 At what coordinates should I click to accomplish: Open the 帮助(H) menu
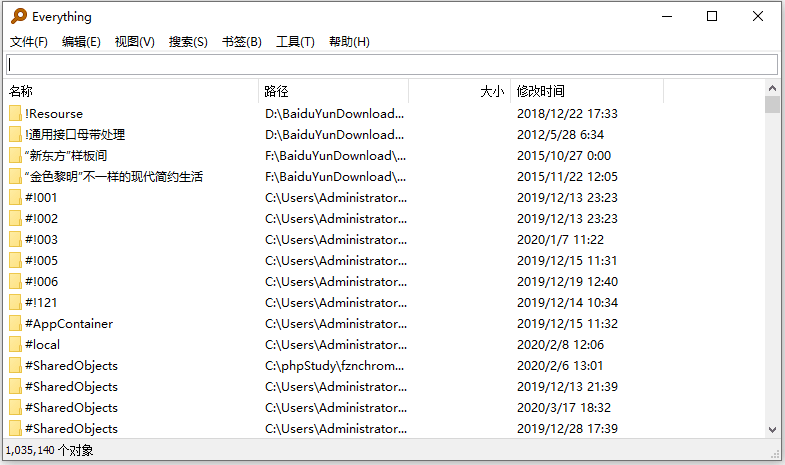pos(349,42)
